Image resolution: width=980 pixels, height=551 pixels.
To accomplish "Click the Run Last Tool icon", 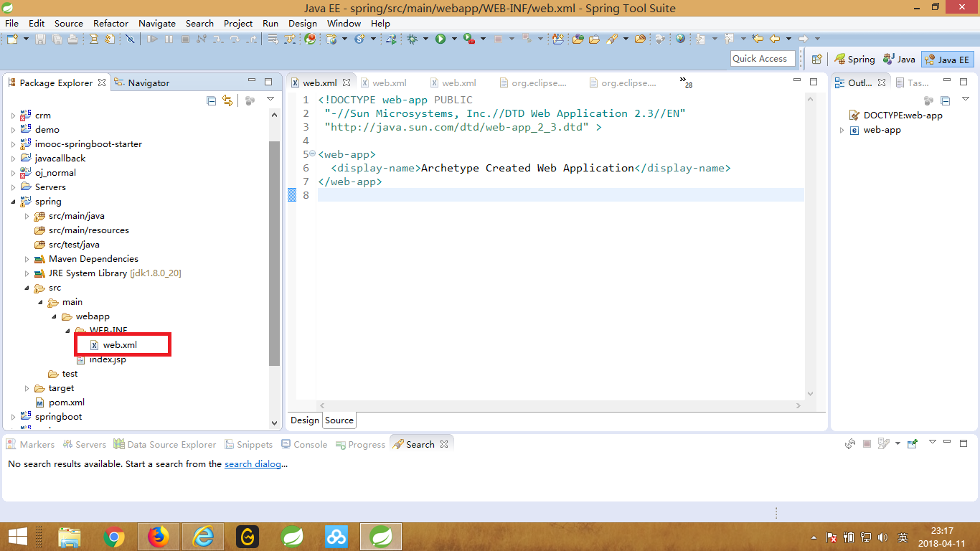I will pos(468,39).
